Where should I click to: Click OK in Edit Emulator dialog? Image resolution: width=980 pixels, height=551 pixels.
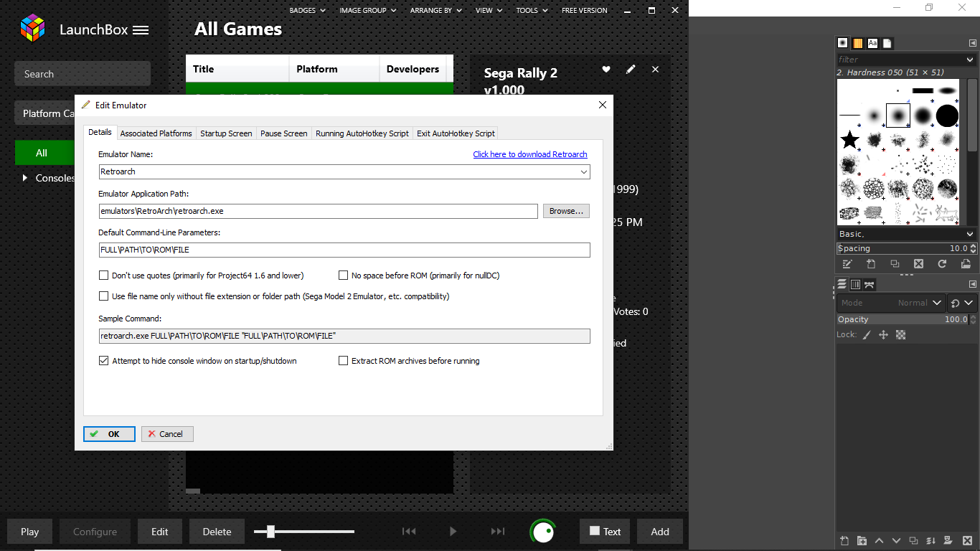pos(109,434)
